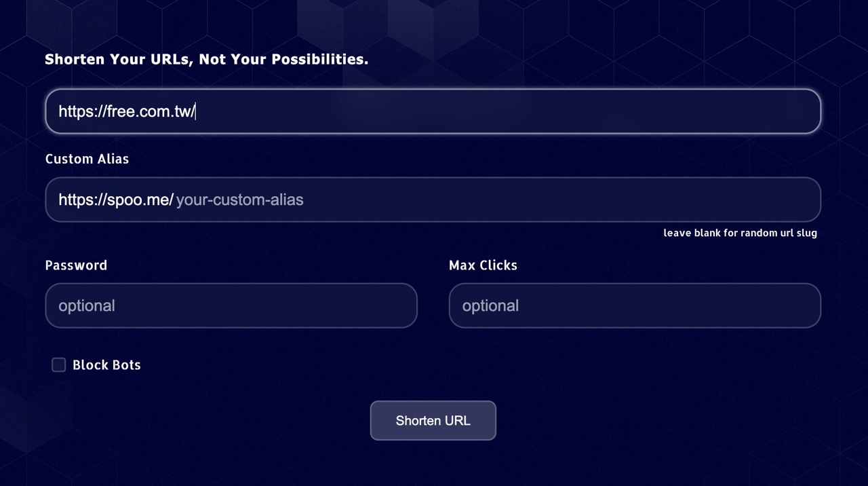868x486 pixels.
Task: Click the "Shorten Your URLs" heading words
Action: click(118, 59)
